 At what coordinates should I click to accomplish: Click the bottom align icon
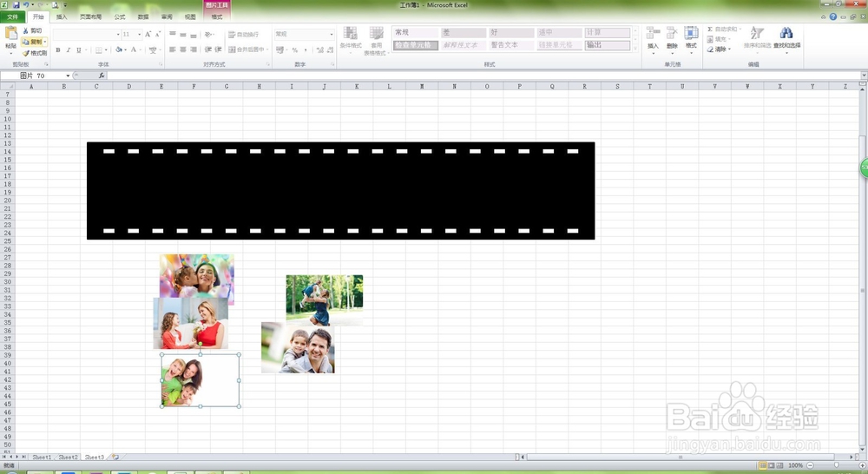click(194, 35)
